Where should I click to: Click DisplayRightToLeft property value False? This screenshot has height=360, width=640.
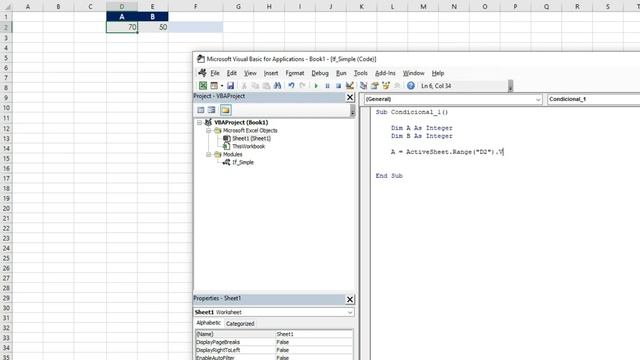point(314,350)
